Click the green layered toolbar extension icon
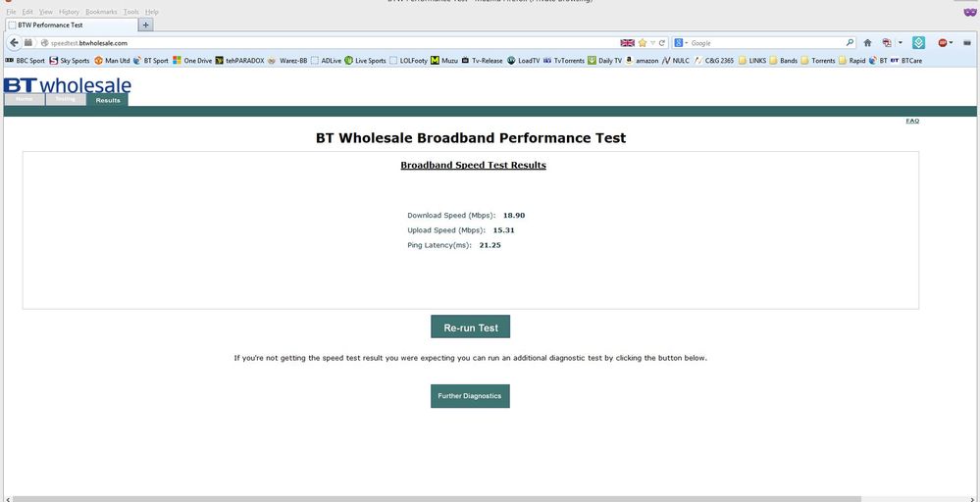 (918, 43)
